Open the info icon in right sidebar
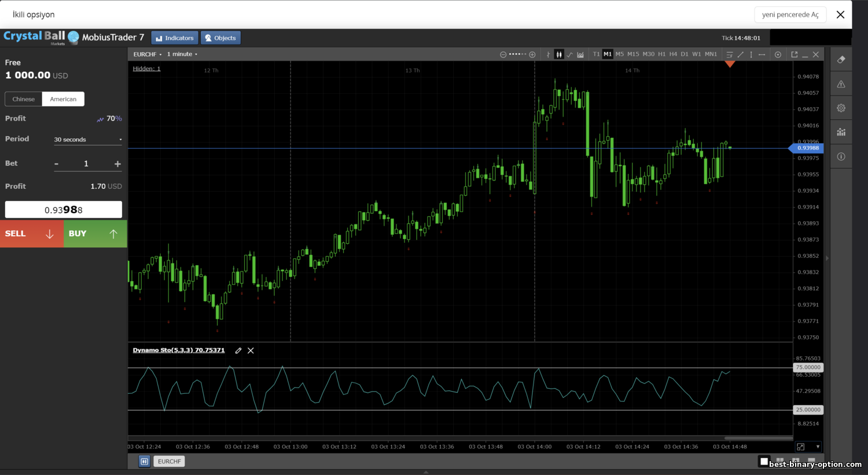This screenshot has width=868, height=475. coord(841,156)
